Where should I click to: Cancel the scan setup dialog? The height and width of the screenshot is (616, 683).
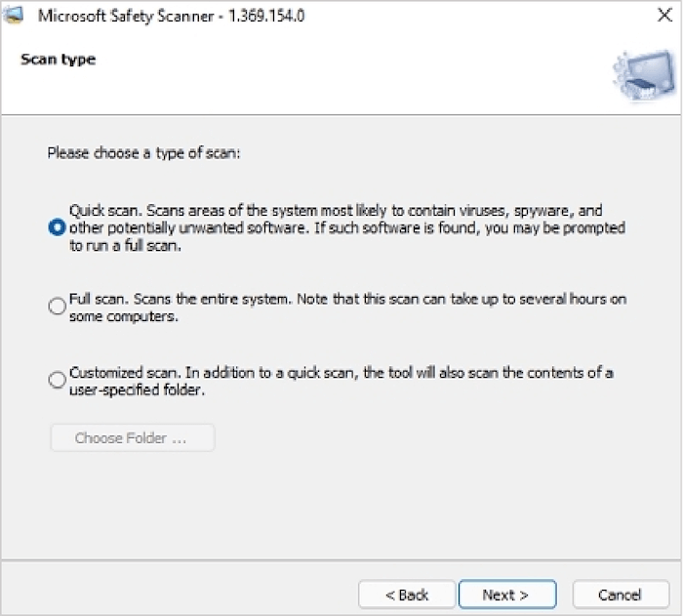click(621, 595)
